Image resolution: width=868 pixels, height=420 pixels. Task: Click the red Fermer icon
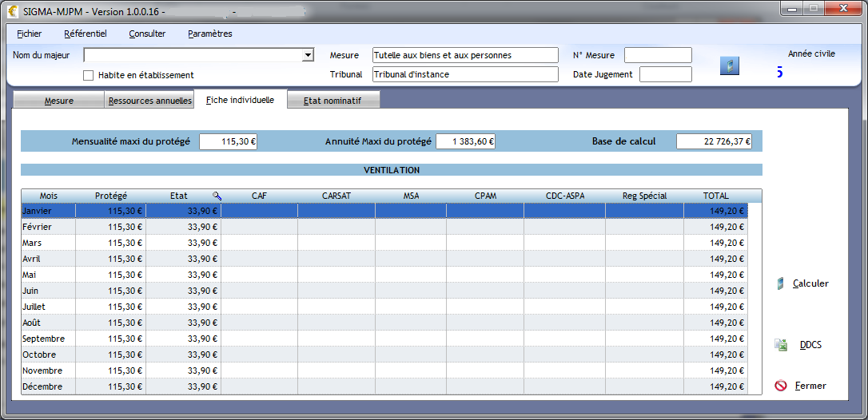(x=781, y=386)
